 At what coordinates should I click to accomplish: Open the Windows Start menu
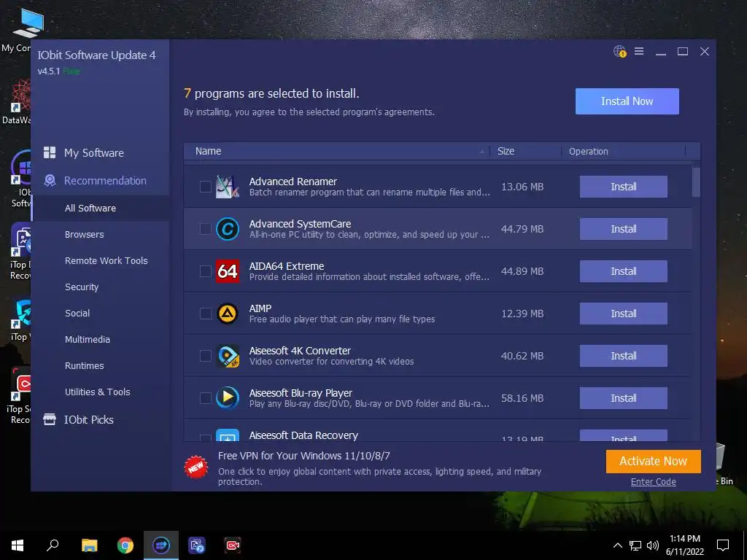18,545
